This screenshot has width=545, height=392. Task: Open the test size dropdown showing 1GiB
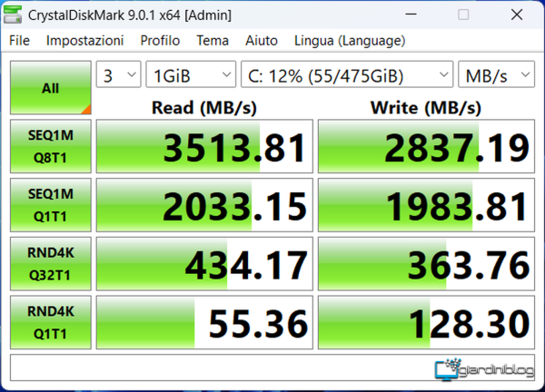191,74
